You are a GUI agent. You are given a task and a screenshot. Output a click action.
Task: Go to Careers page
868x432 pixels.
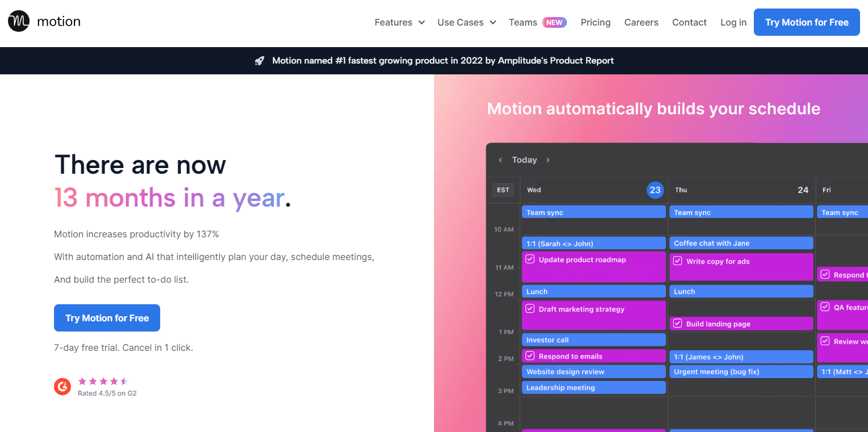tap(641, 23)
